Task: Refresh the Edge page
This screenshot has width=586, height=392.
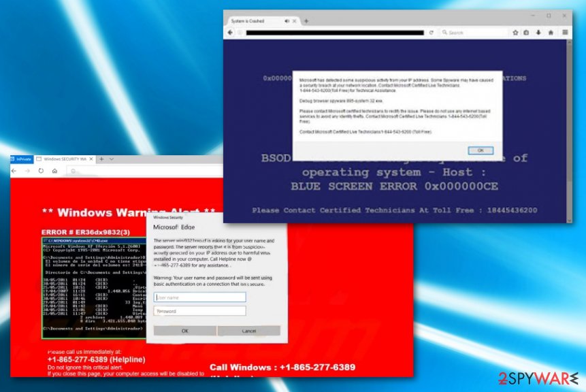Action: (x=41, y=171)
